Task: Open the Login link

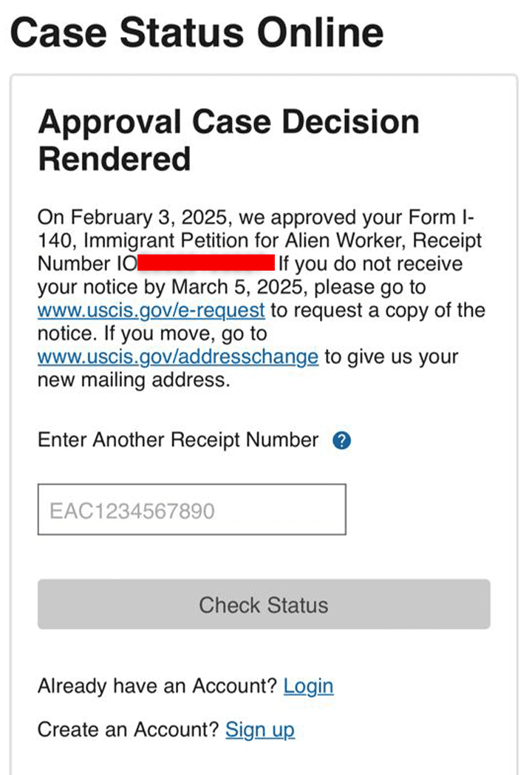Action: 308,686
